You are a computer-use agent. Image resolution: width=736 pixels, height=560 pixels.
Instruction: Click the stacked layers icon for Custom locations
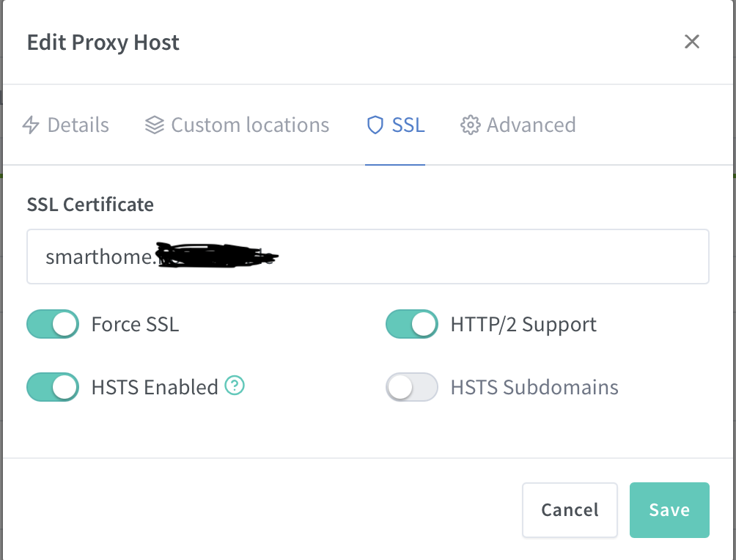coord(154,125)
